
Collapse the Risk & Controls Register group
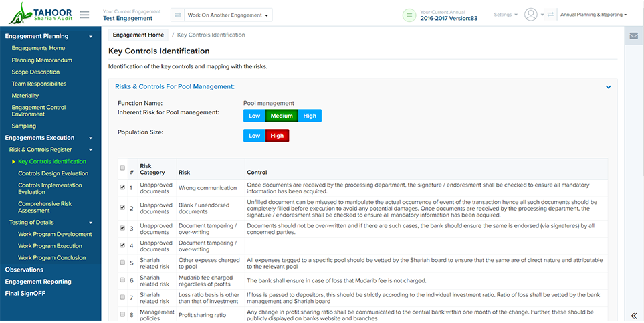coord(91,150)
